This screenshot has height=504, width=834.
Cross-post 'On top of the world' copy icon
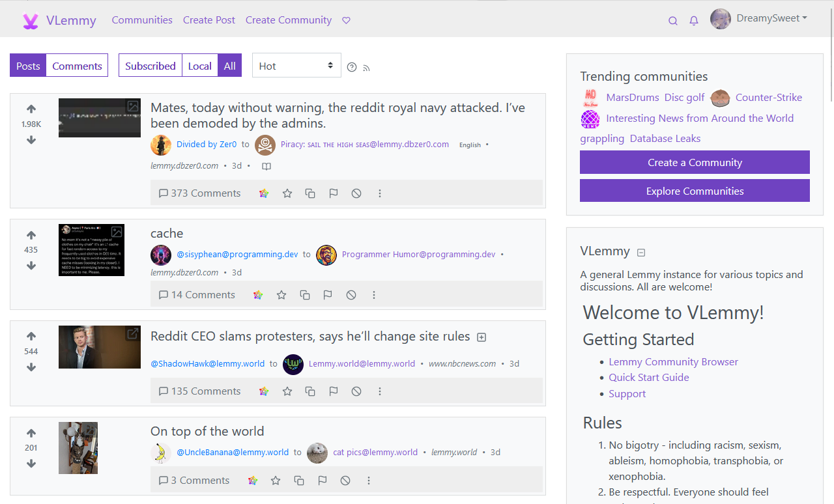299,481
